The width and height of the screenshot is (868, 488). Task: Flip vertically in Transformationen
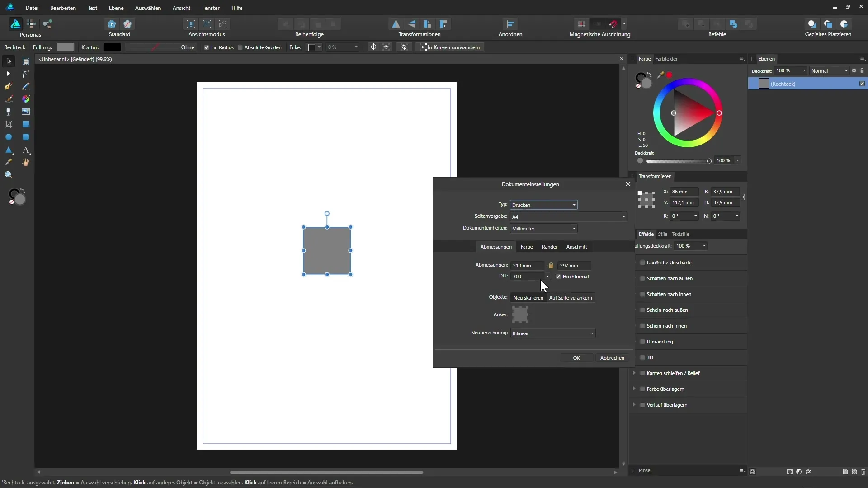(x=412, y=24)
